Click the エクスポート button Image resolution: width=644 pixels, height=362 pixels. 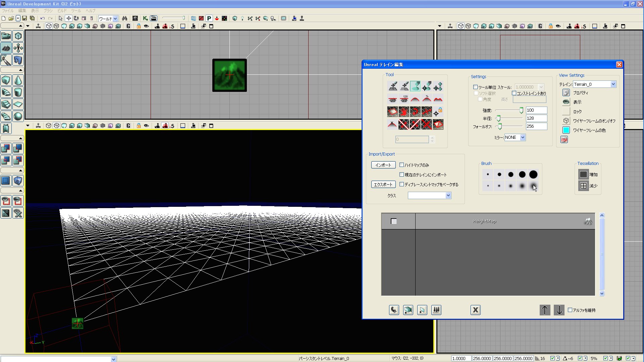[x=383, y=184]
